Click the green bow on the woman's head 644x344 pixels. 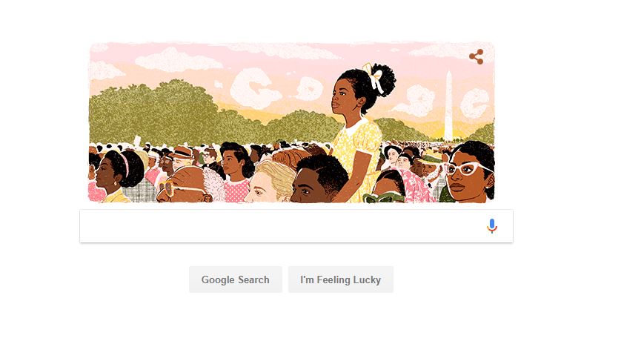[383, 198]
